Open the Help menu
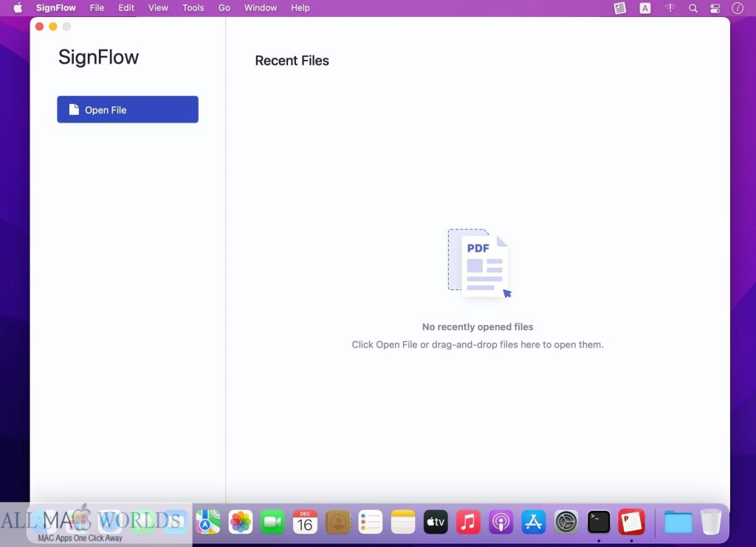 tap(300, 7)
